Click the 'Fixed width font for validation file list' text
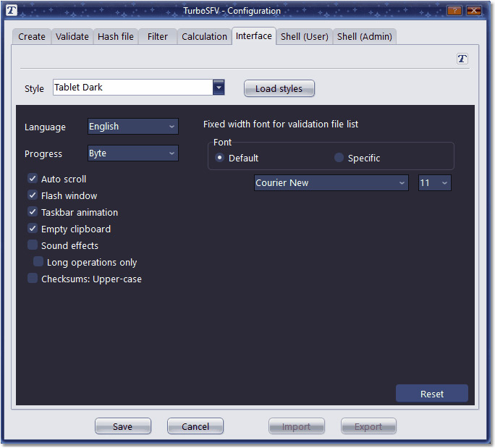Viewport: 495px width, 448px height. point(281,124)
